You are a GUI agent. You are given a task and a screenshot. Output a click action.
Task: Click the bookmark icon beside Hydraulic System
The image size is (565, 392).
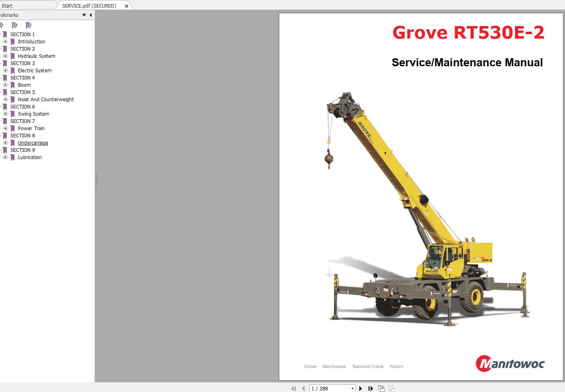click(12, 56)
